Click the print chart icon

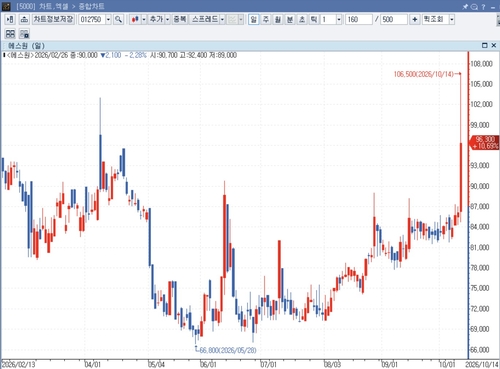click(x=24, y=19)
